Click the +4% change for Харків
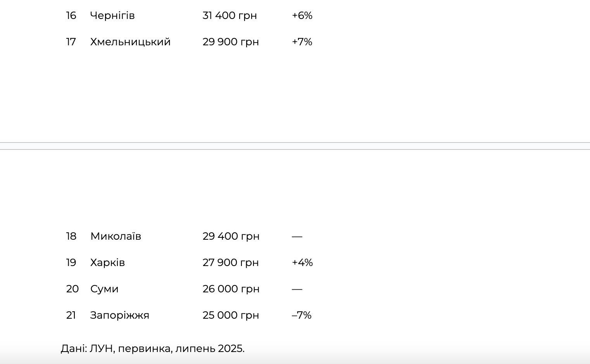Screen dimensions: 590x364 302,263
